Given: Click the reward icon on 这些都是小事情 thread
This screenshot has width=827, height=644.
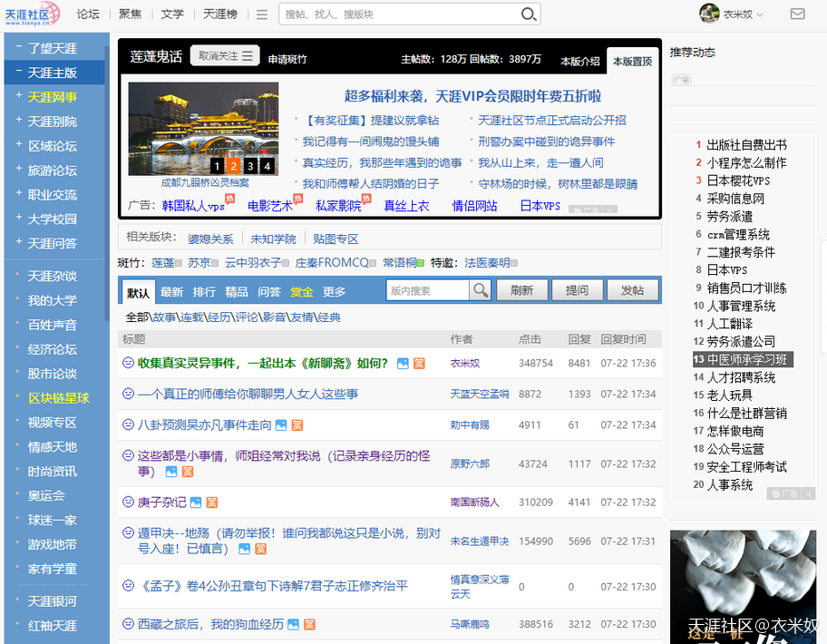Looking at the screenshot, I should (188, 472).
